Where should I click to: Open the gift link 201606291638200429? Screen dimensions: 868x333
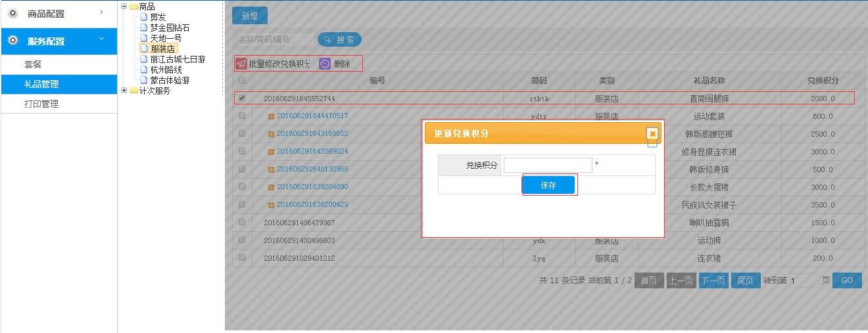(312, 204)
